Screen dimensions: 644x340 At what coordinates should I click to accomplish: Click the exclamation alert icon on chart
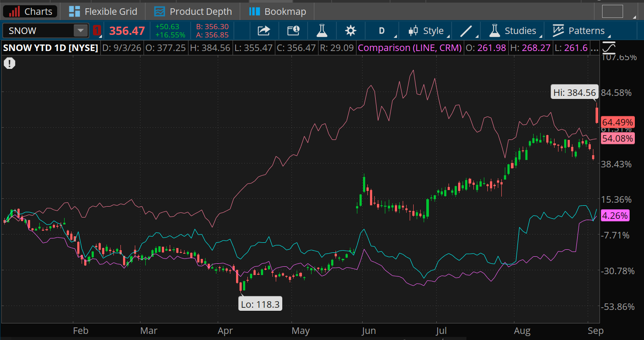pyautogui.click(x=10, y=64)
